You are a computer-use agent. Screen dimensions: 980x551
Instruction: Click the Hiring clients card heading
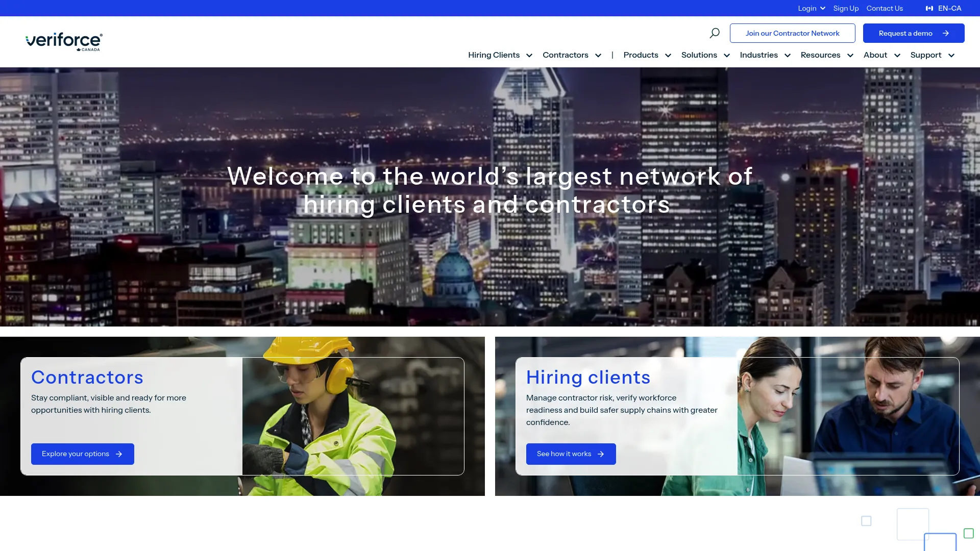[x=588, y=378]
